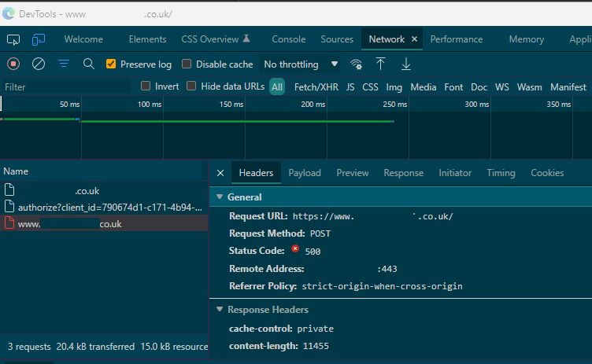Select the Payload details tab
Image resolution: width=592 pixels, height=364 pixels.
[305, 173]
